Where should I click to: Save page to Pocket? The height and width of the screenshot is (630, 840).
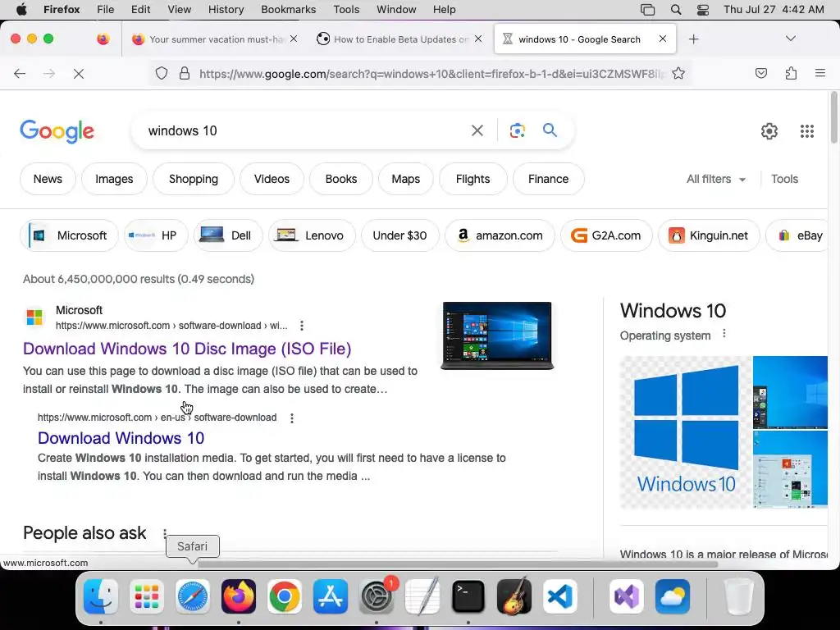pos(760,73)
